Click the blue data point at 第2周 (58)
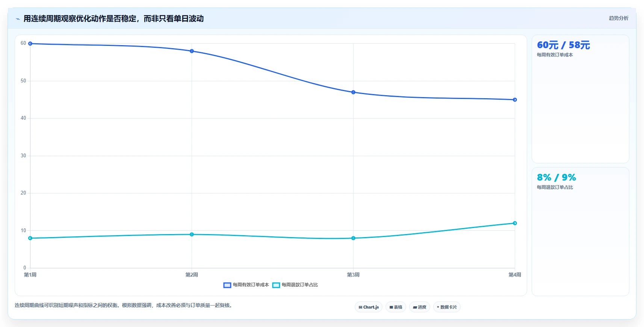This screenshot has height=327, width=644. pyautogui.click(x=192, y=51)
